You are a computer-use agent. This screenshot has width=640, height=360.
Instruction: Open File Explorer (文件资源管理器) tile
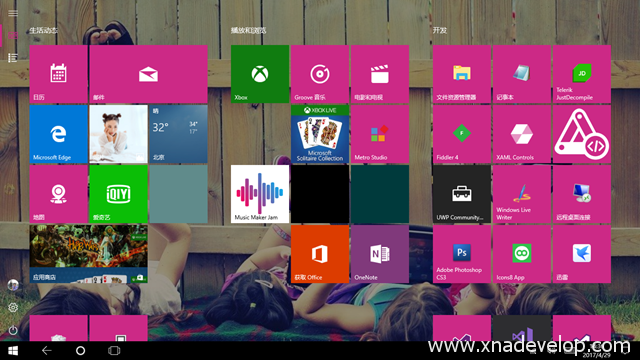coord(462,74)
